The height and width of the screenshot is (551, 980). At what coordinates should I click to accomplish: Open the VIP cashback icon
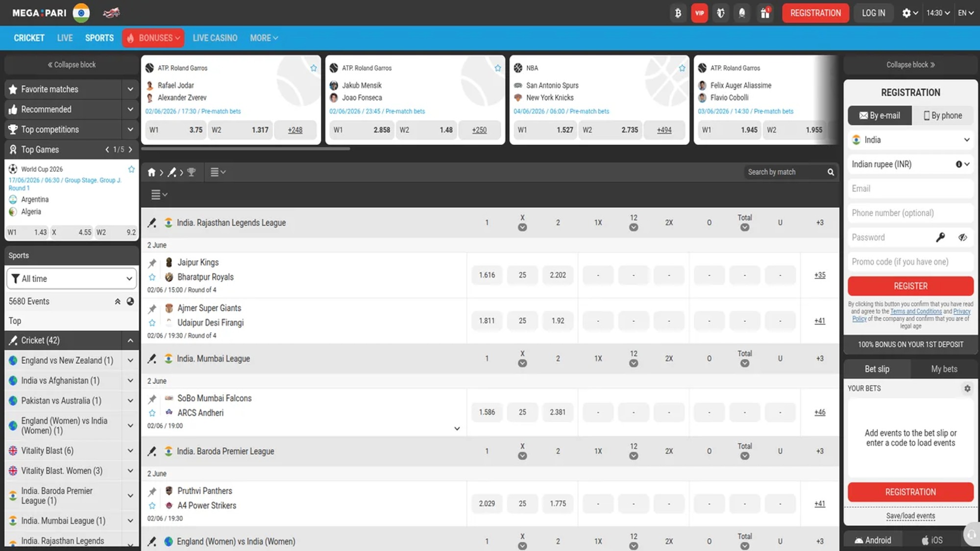click(699, 13)
